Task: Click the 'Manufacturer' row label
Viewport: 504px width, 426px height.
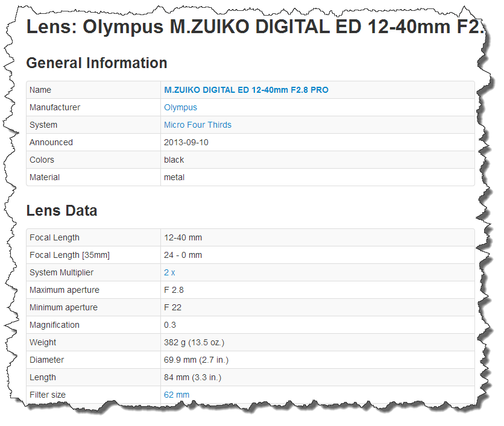Action: coord(55,108)
